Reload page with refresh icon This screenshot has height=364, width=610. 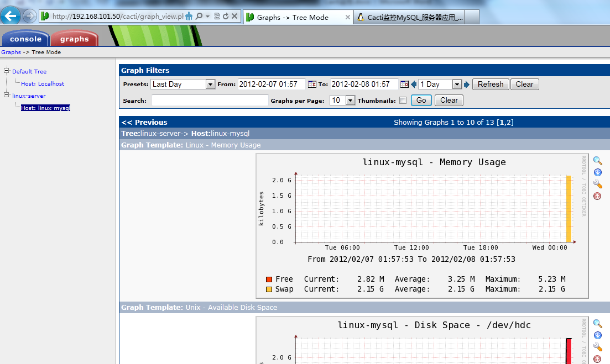click(x=226, y=17)
